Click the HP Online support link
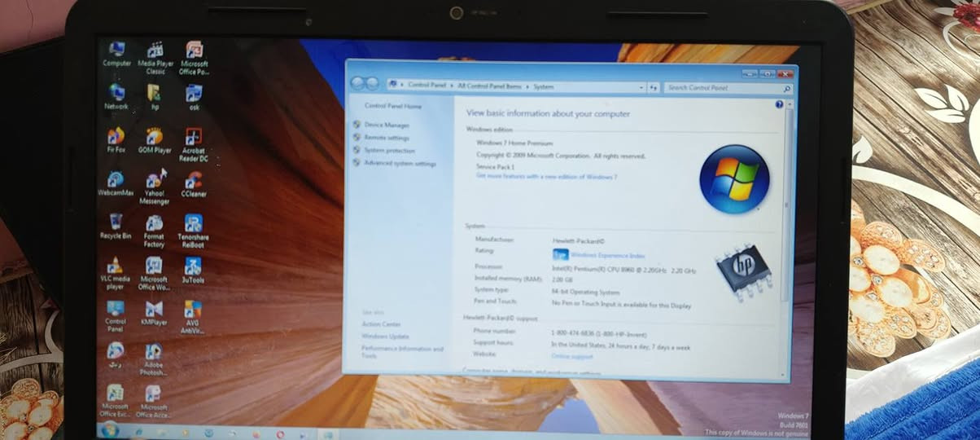Screen dimensions: 980x440 point(572,356)
